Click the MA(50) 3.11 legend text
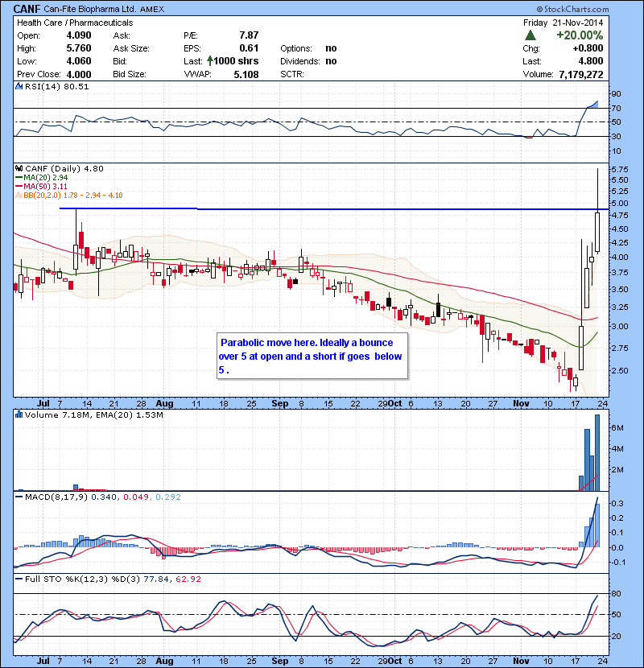Image resolution: width=644 pixels, height=668 pixels. pos(46,187)
